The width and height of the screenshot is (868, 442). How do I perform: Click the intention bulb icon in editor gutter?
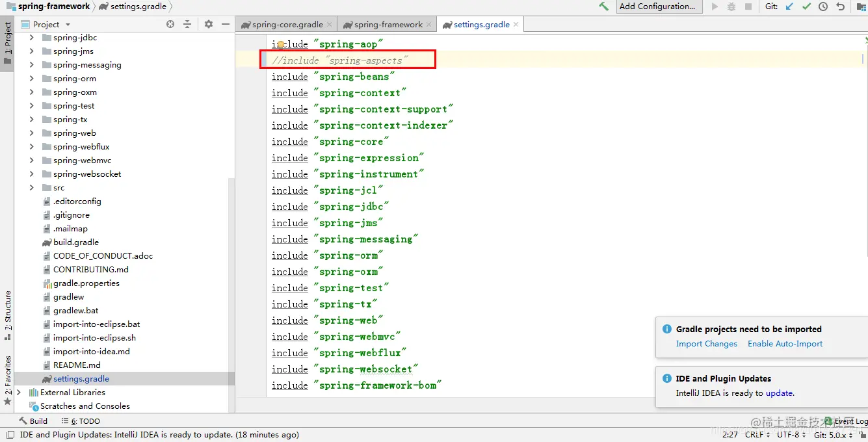pyautogui.click(x=281, y=44)
